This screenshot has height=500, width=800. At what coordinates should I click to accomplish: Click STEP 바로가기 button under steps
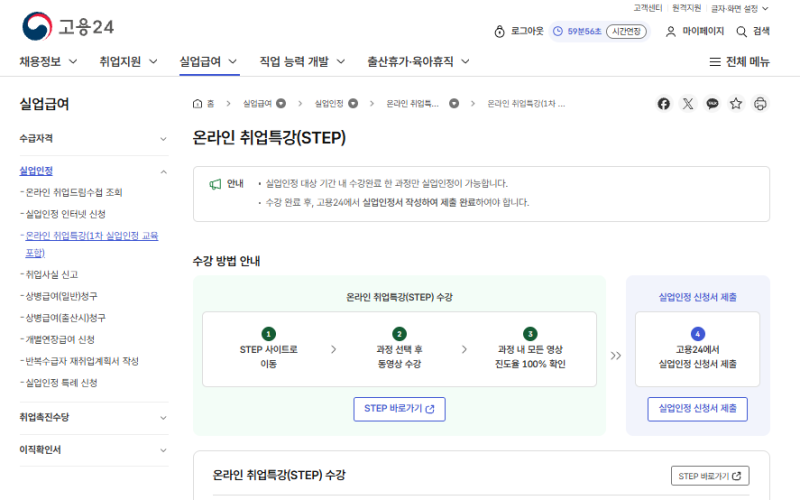(x=399, y=409)
